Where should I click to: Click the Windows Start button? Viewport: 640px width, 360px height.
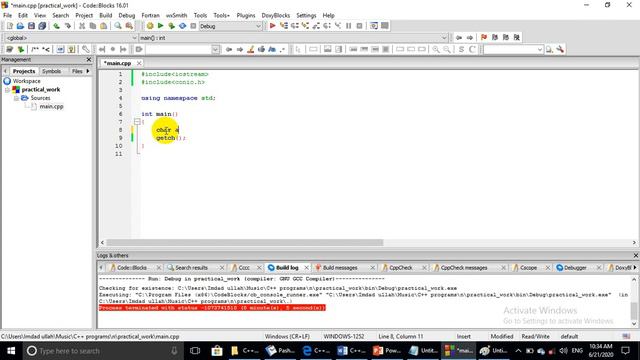11,351
